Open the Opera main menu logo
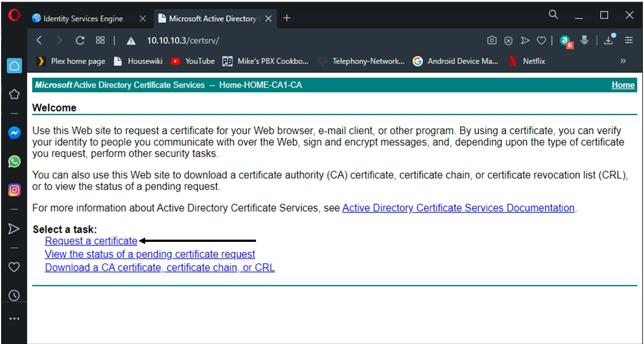Image resolution: width=644 pixels, height=344 pixels. pyautogui.click(x=14, y=16)
